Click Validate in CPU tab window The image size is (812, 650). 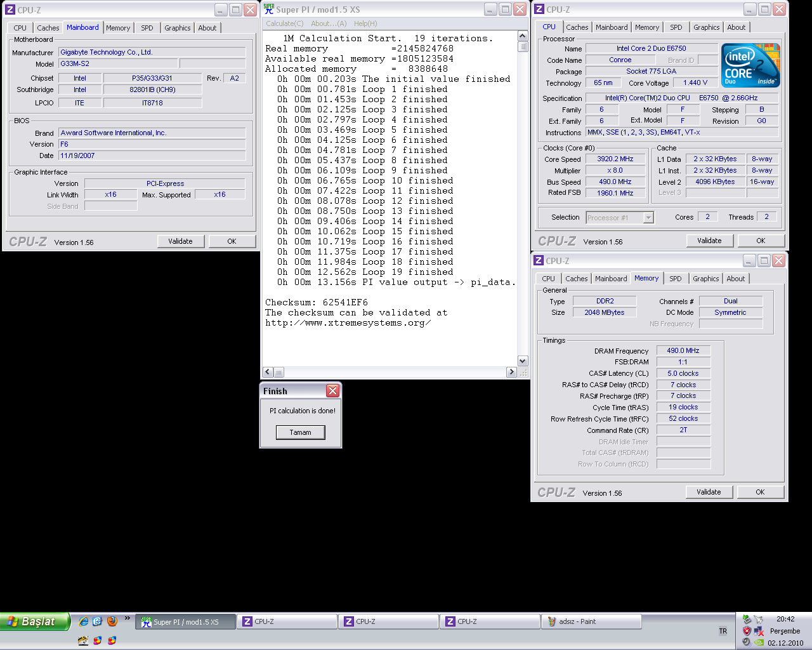[709, 241]
